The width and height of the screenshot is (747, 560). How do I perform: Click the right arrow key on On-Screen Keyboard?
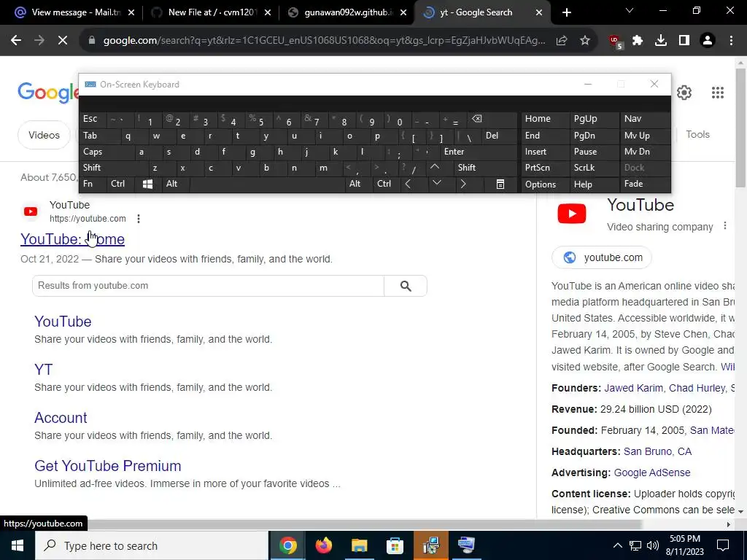463,184
